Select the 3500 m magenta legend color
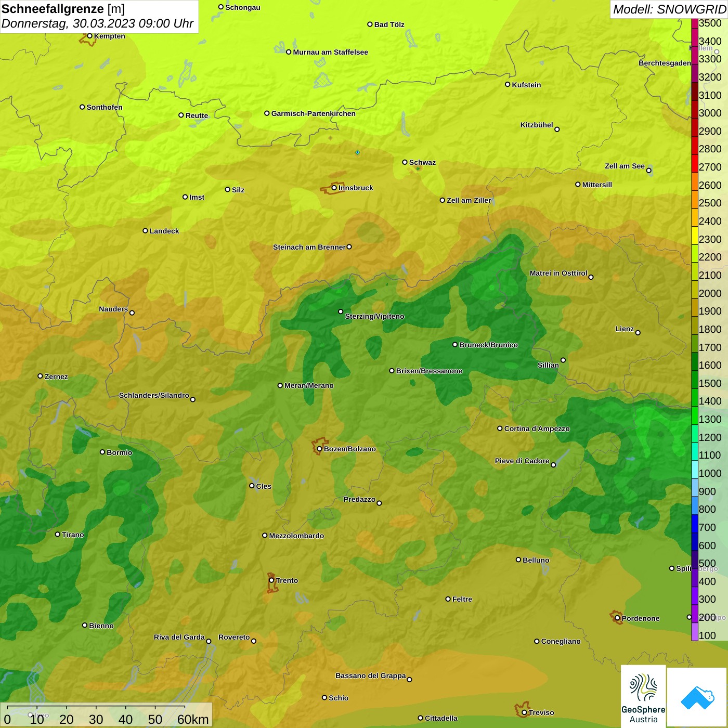Image resolution: width=728 pixels, height=728 pixels. (695, 23)
